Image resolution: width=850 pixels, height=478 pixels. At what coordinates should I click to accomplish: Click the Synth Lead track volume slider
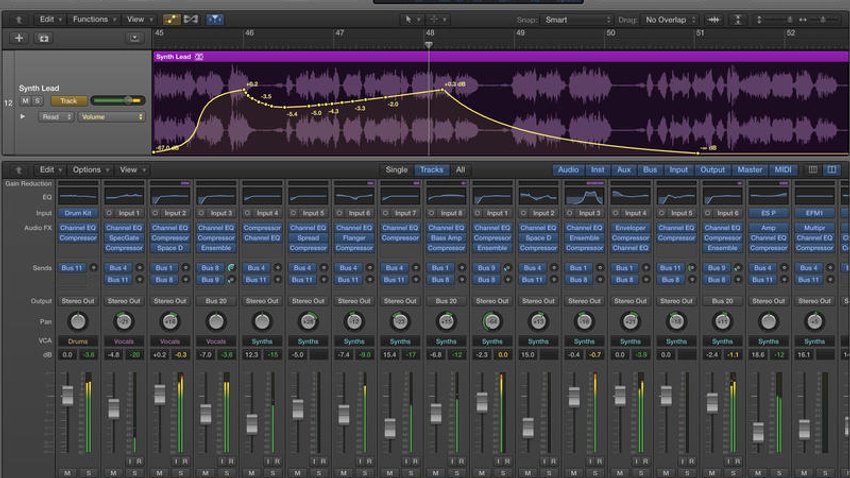118,101
